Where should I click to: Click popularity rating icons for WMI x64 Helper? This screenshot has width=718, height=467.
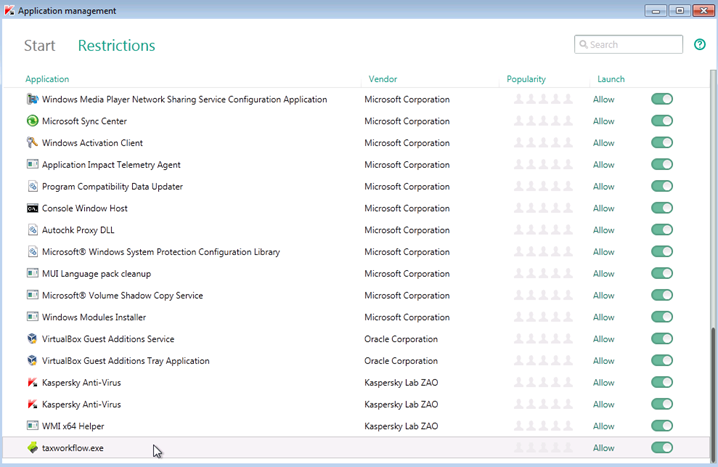(x=543, y=426)
